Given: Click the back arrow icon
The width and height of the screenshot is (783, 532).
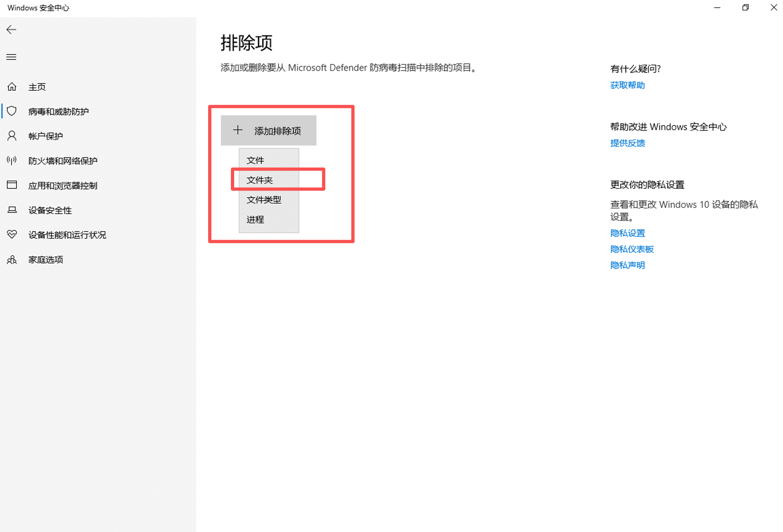Looking at the screenshot, I should tap(11, 30).
